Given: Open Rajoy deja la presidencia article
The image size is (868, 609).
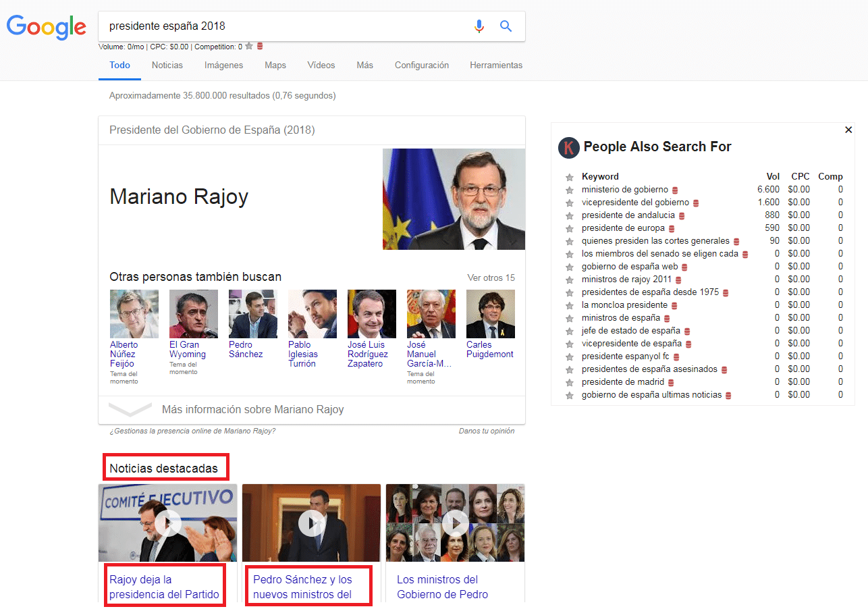Looking at the screenshot, I should pyautogui.click(x=164, y=587).
